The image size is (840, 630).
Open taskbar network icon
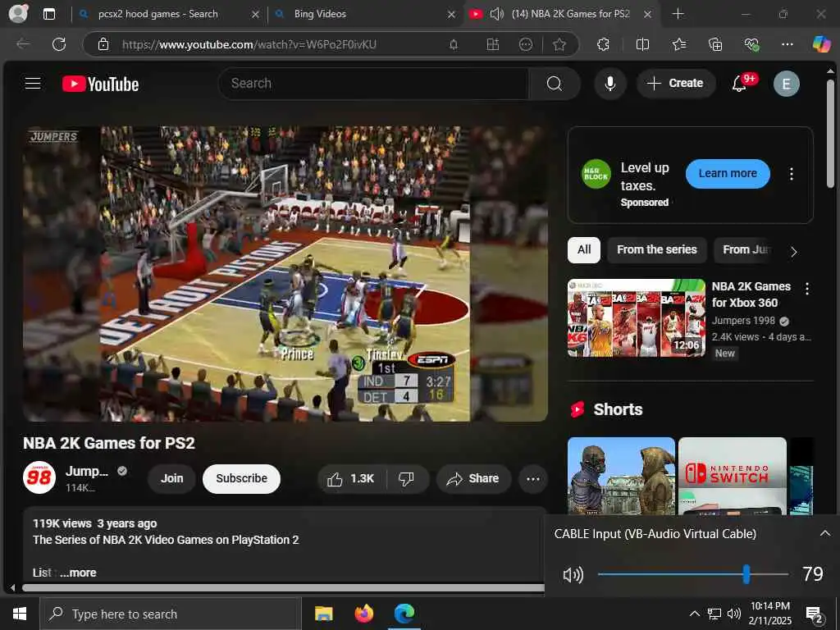pyautogui.click(x=714, y=614)
